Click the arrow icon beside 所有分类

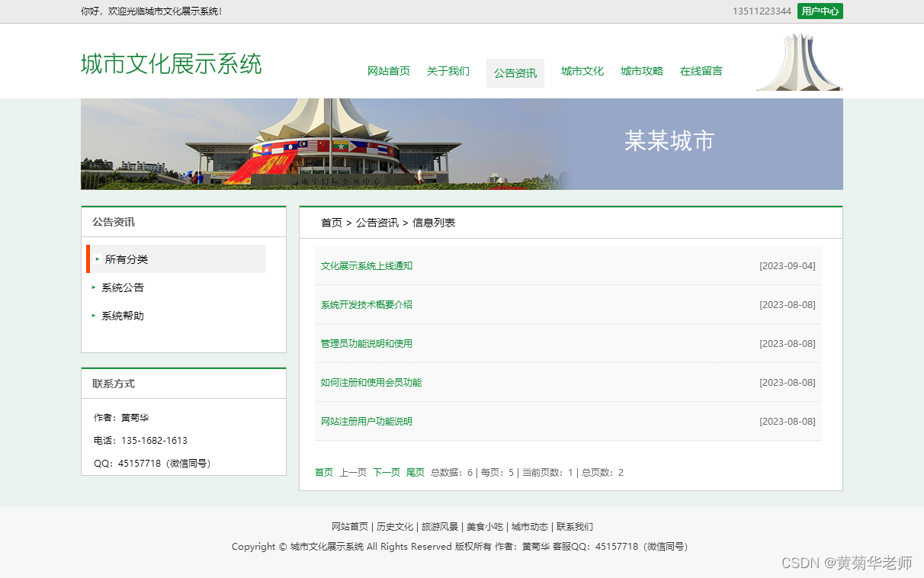point(98,258)
